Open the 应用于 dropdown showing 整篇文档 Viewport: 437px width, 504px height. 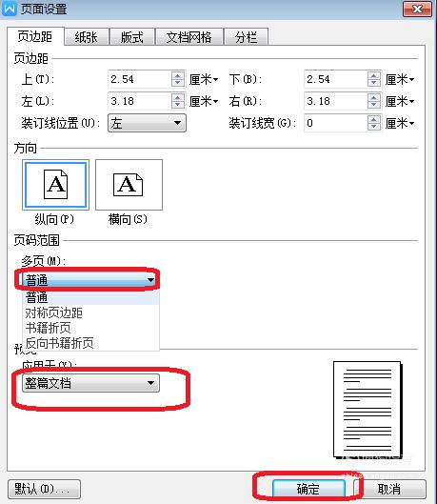(90, 383)
